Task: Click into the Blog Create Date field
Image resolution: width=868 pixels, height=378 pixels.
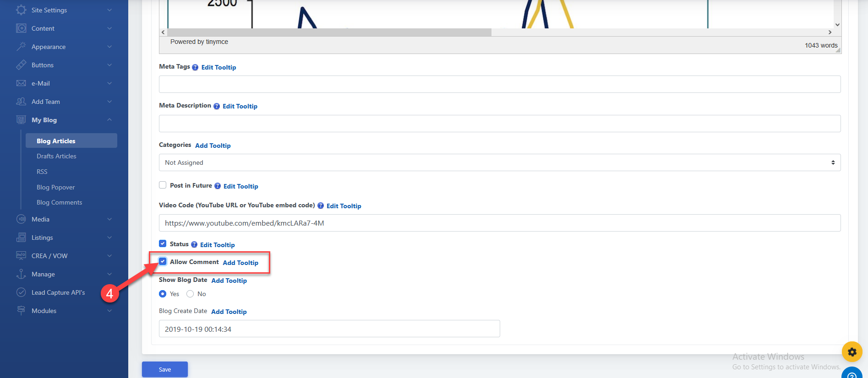Action: pyautogui.click(x=329, y=329)
